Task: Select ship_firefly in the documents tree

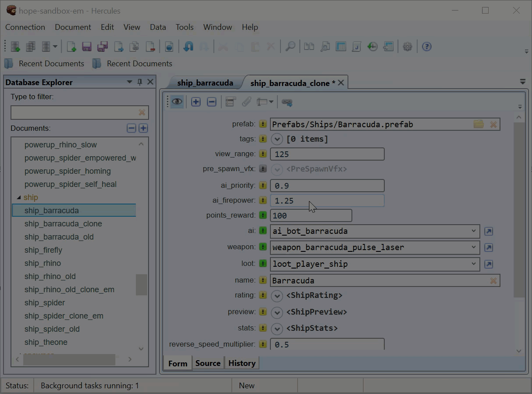Action: (x=43, y=250)
